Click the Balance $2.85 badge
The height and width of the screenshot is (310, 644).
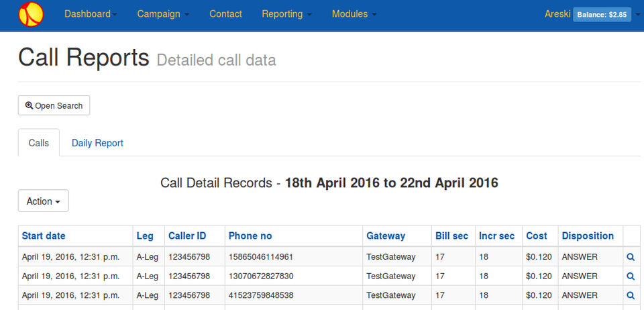(x=602, y=14)
